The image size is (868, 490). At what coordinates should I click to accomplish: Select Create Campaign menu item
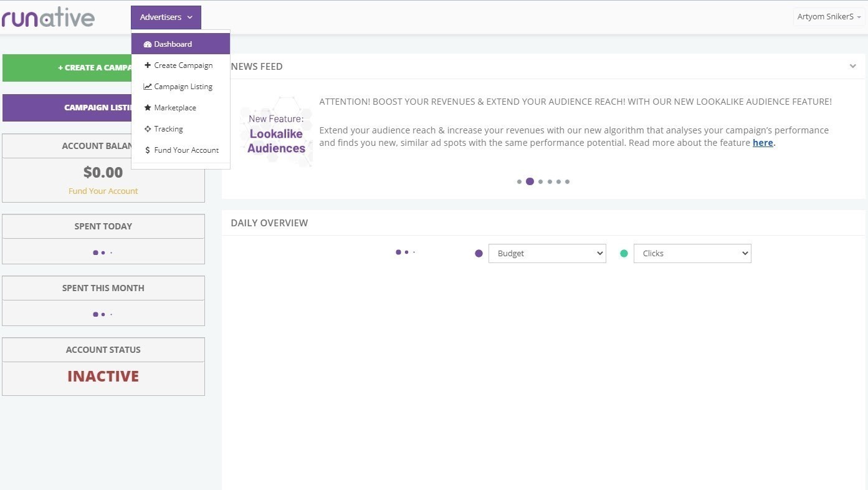pos(181,65)
